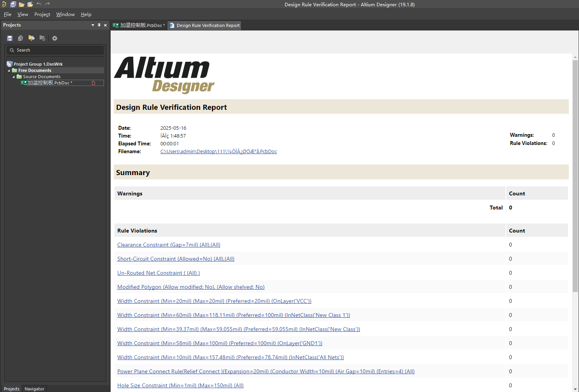This screenshot has width=579, height=392.
Task: Open Width Constraint InNetClass('New Class') link
Action: point(238,329)
